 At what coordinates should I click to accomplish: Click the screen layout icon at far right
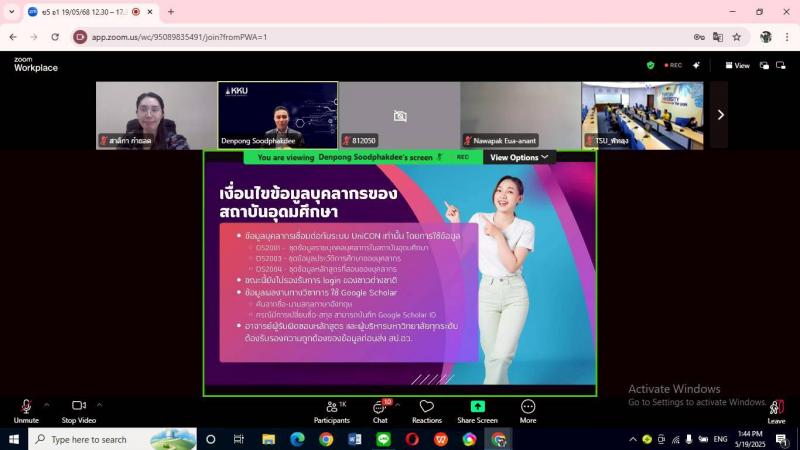pos(781,65)
